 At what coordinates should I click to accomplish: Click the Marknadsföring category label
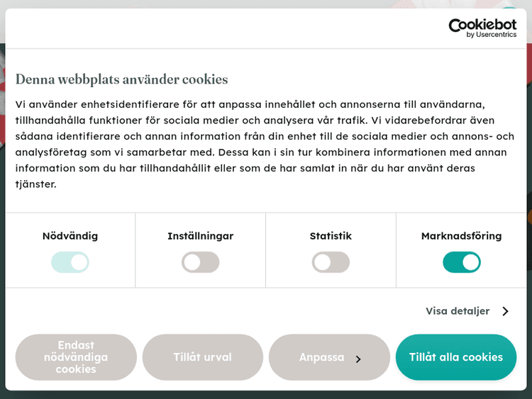tap(462, 236)
